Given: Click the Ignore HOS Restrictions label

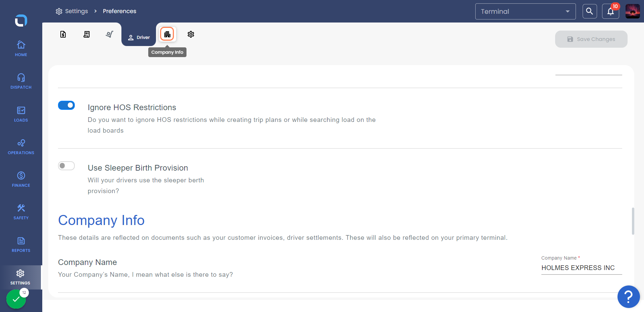Looking at the screenshot, I should [132, 107].
